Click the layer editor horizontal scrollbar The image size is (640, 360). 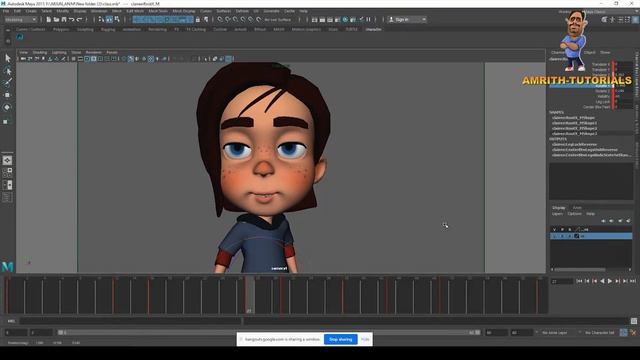tap(580, 269)
